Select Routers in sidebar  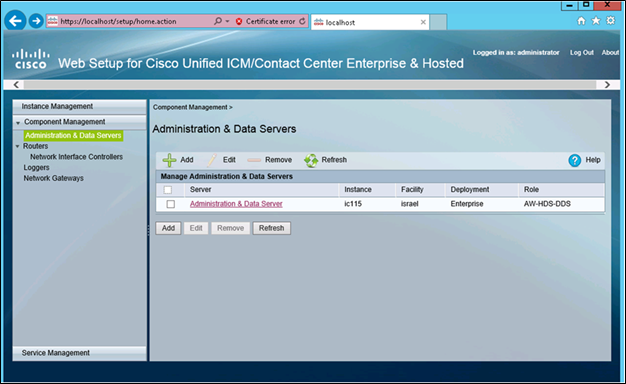tap(35, 146)
